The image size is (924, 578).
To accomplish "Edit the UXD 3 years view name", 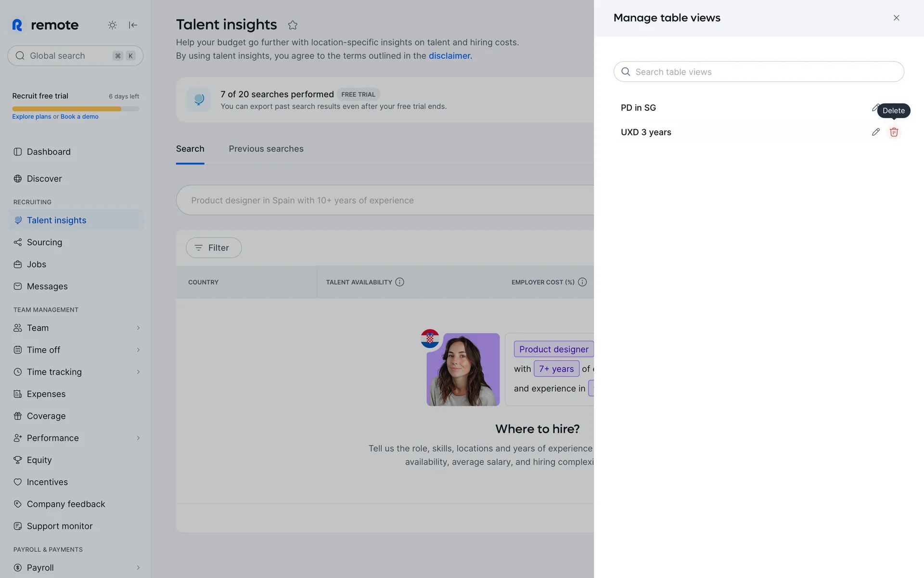I will (x=875, y=132).
